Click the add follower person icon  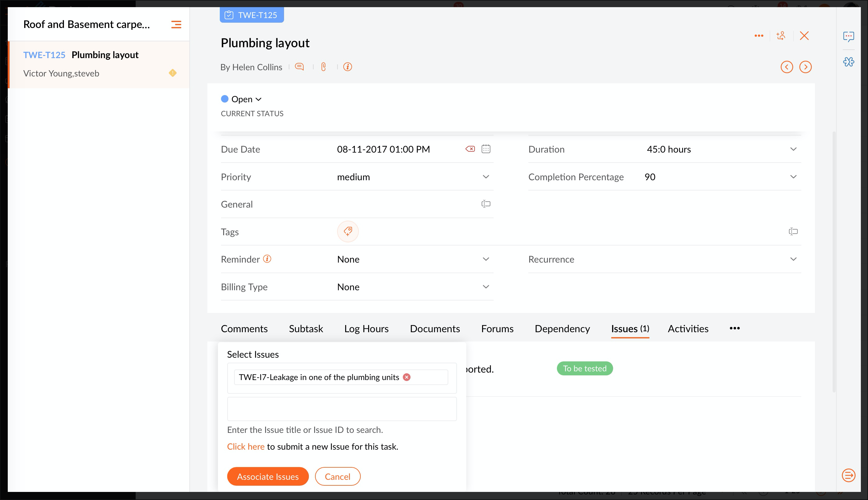781,36
